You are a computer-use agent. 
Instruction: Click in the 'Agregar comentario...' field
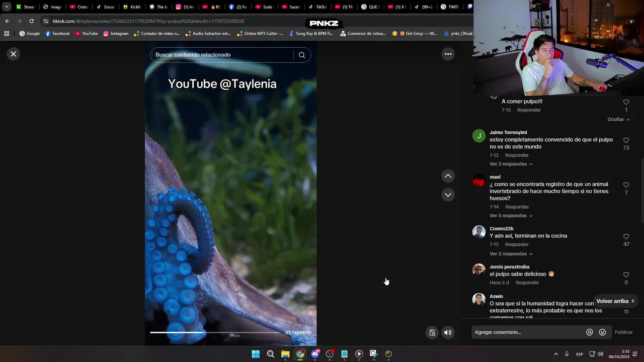528,332
